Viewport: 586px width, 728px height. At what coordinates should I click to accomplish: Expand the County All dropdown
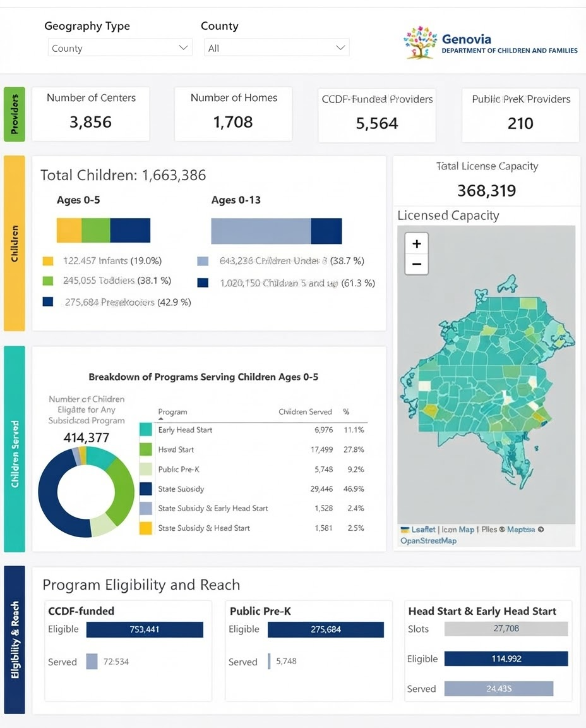point(277,47)
